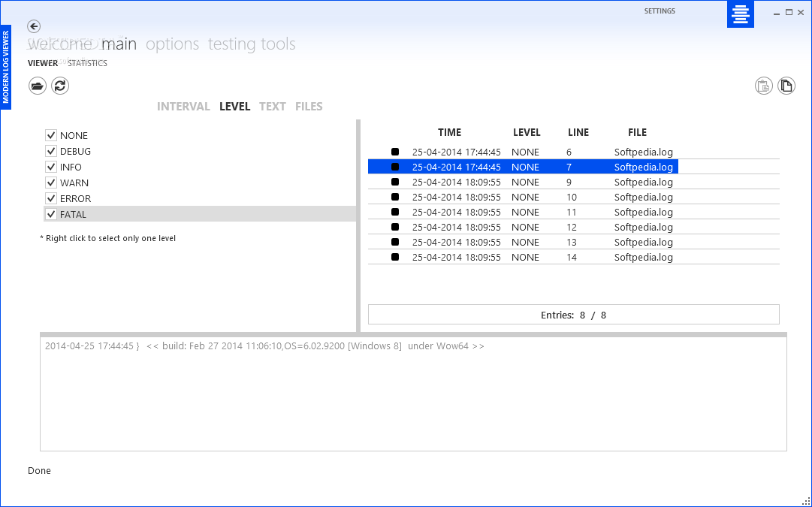The height and width of the screenshot is (507, 812).
Task: Open the blue app menu icon
Action: click(x=741, y=14)
